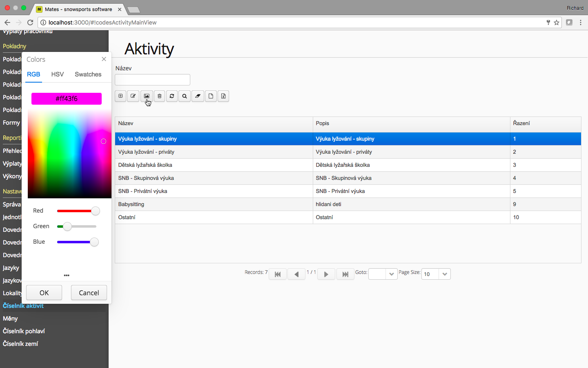Click the delete trash icon
The width and height of the screenshot is (588, 368).
point(160,96)
